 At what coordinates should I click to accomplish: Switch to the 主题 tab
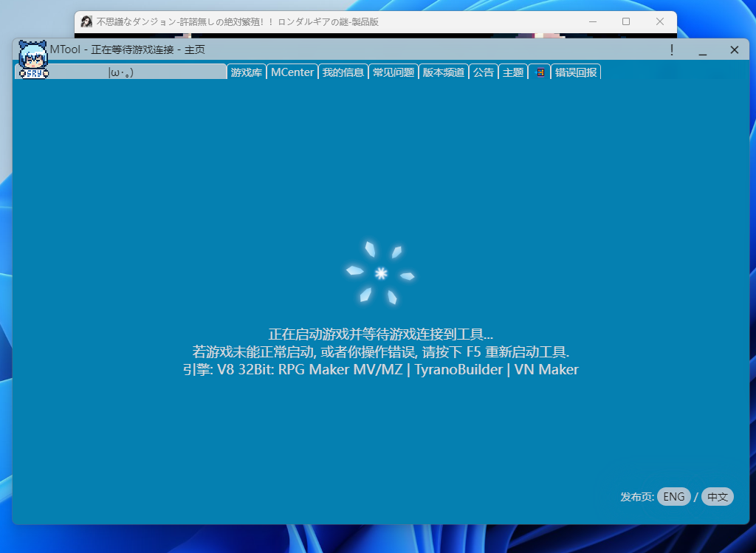pos(513,72)
